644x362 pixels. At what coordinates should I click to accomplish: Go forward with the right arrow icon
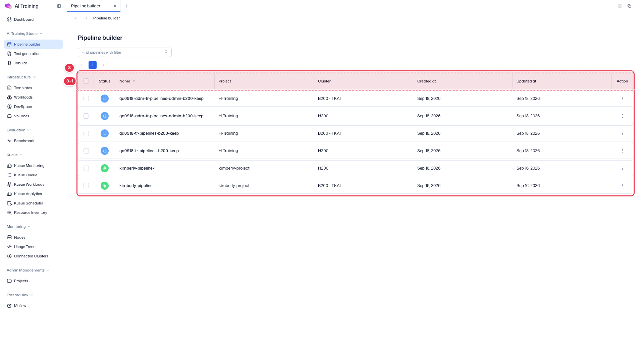click(x=86, y=18)
